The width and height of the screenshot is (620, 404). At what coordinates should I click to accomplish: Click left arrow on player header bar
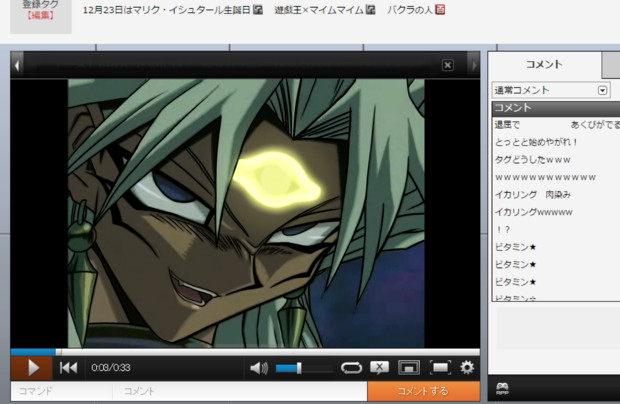coord(17,64)
